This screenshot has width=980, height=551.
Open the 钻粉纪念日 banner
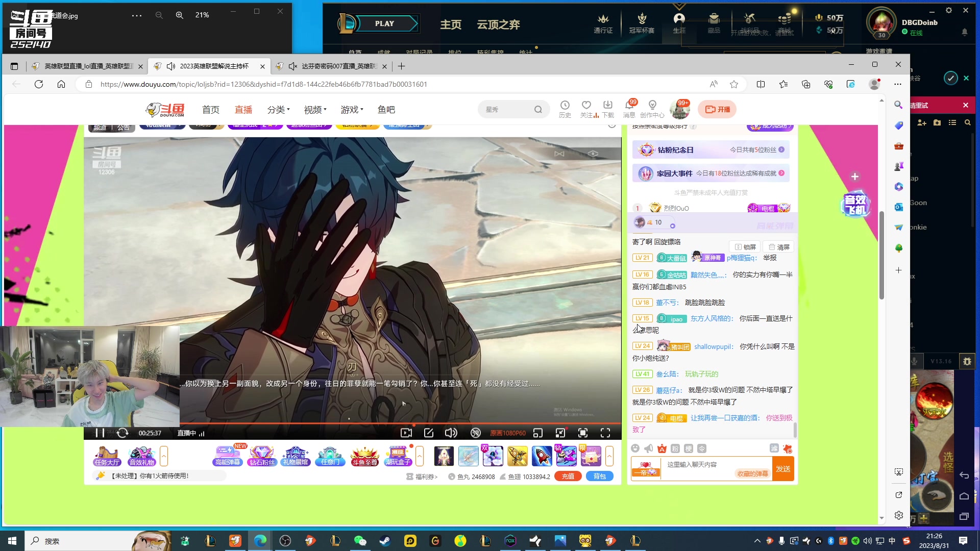coord(711,150)
